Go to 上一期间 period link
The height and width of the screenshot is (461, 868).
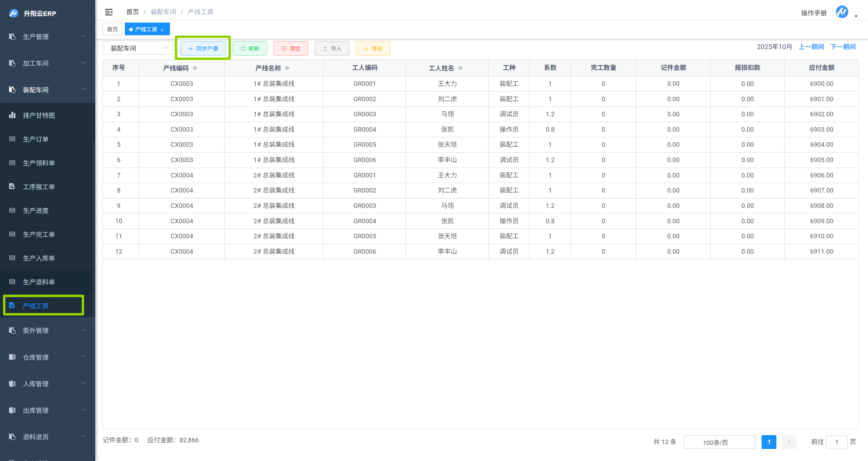811,47
